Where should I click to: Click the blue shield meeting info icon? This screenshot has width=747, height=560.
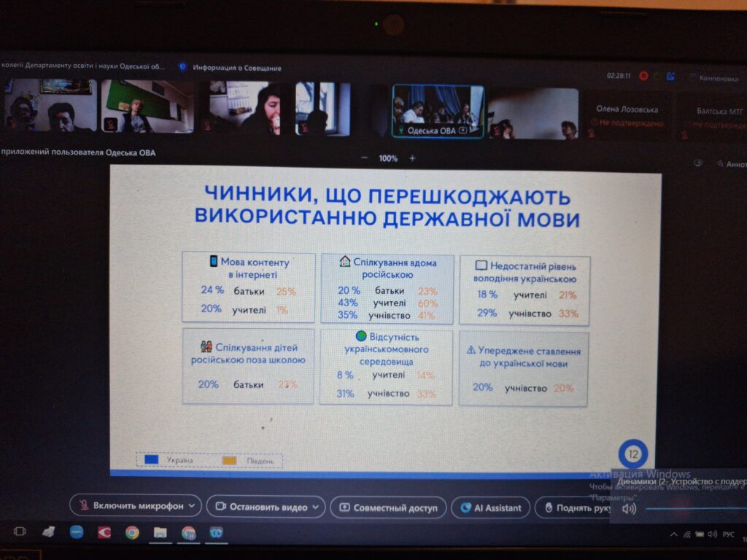pyautogui.click(x=183, y=67)
